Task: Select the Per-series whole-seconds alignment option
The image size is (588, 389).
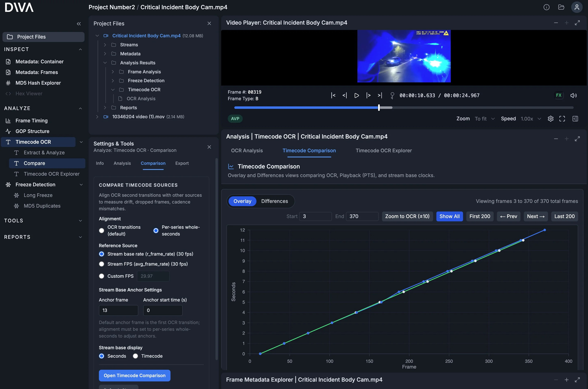Action: pos(156,231)
